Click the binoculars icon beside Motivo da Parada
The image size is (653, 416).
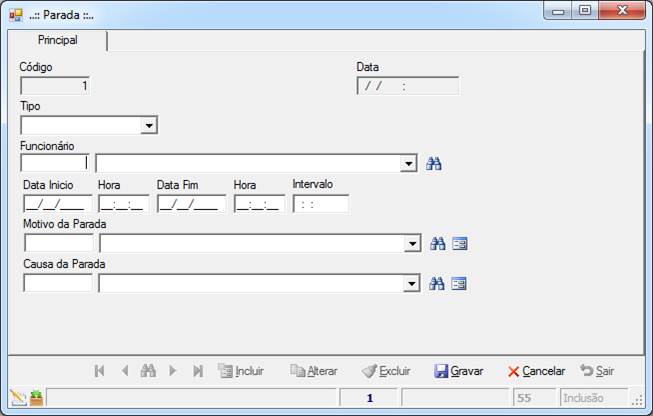pyautogui.click(x=437, y=244)
